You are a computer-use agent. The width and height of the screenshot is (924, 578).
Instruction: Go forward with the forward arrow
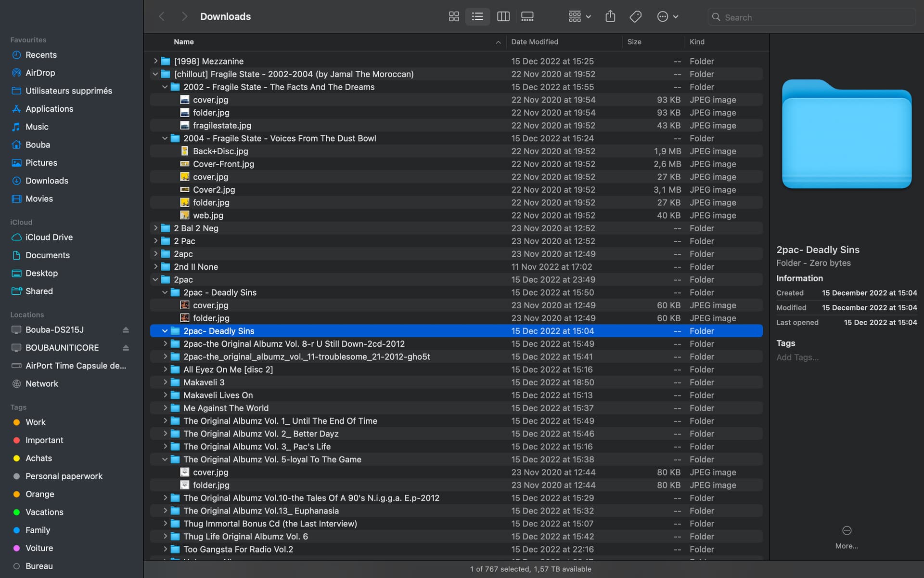184,17
